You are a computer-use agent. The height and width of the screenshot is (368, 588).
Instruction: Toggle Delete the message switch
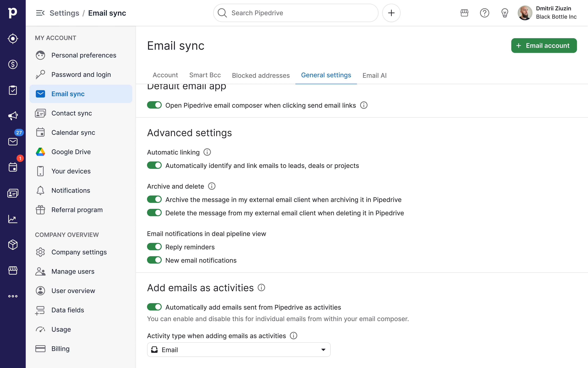coord(154,213)
